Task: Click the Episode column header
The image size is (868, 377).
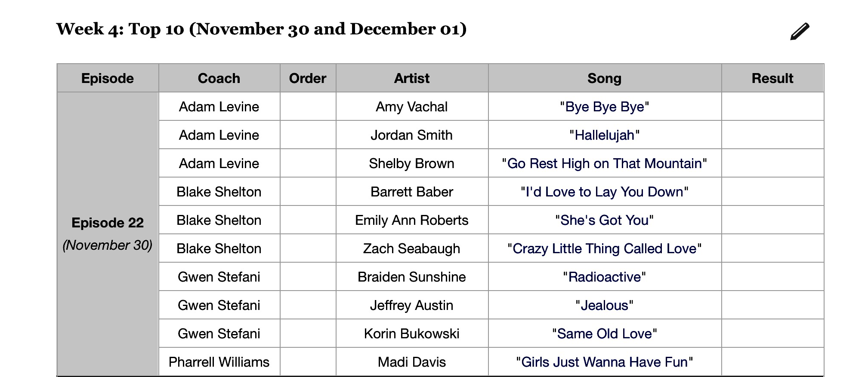Action: coord(108,78)
